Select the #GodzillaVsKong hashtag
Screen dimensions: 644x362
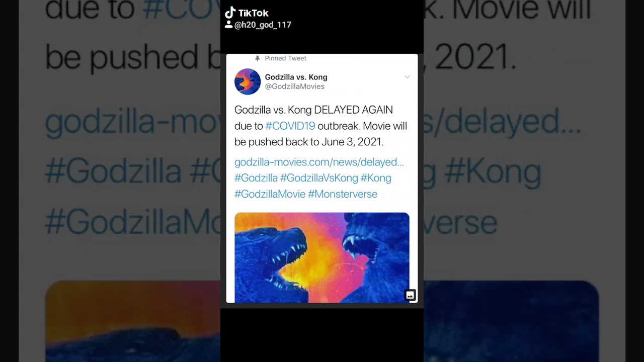[319, 178]
